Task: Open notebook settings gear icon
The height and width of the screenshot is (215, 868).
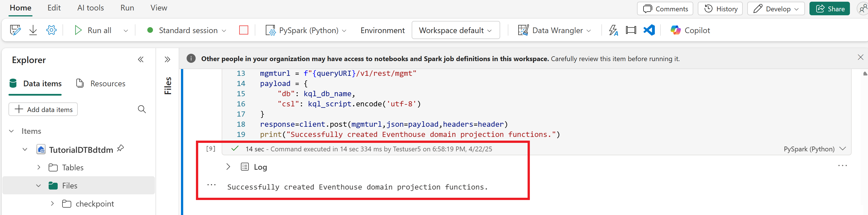Action: (51, 30)
